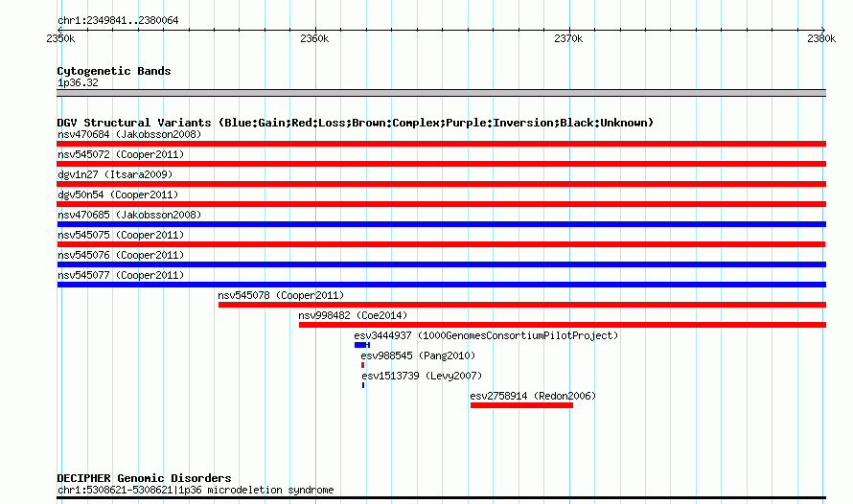853x504 pixels.
Task: Click the 2370k ruler tick label
Action: coord(568,38)
